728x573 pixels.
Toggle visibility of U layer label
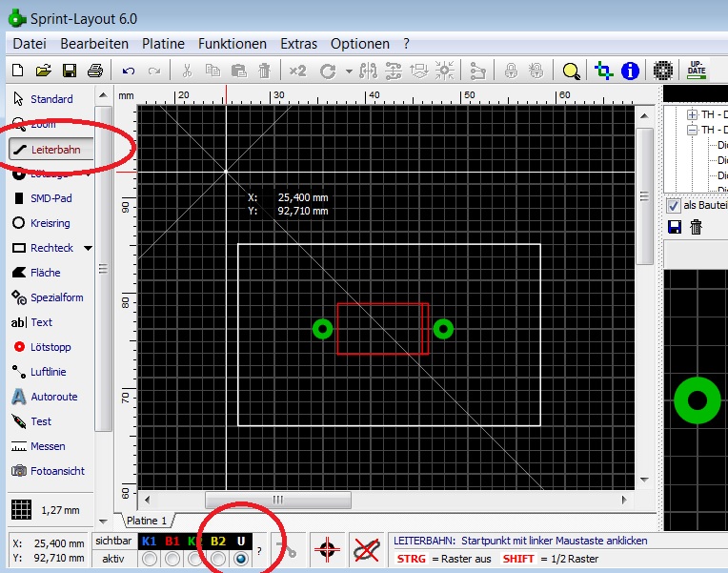point(241,541)
